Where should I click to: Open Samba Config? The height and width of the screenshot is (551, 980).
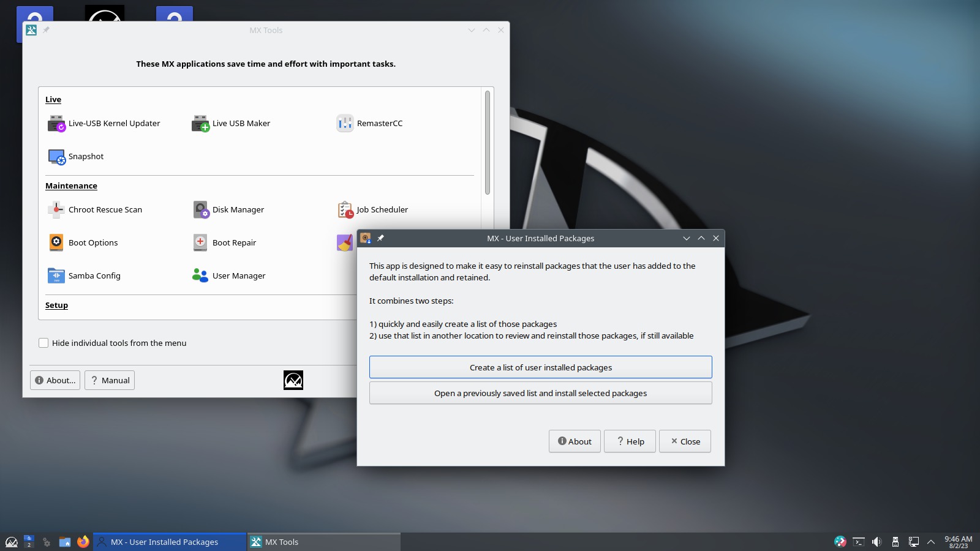(x=84, y=276)
